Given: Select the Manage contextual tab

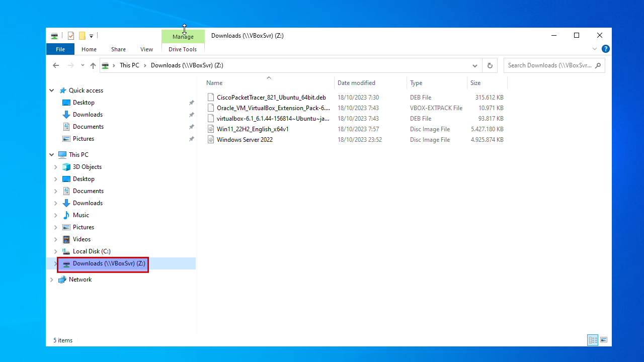Looking at the screenshot, I should (x=183, y=37).
